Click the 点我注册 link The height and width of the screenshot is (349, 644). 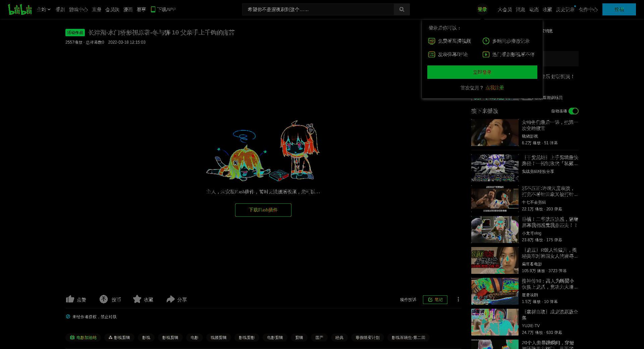[495, 88]
